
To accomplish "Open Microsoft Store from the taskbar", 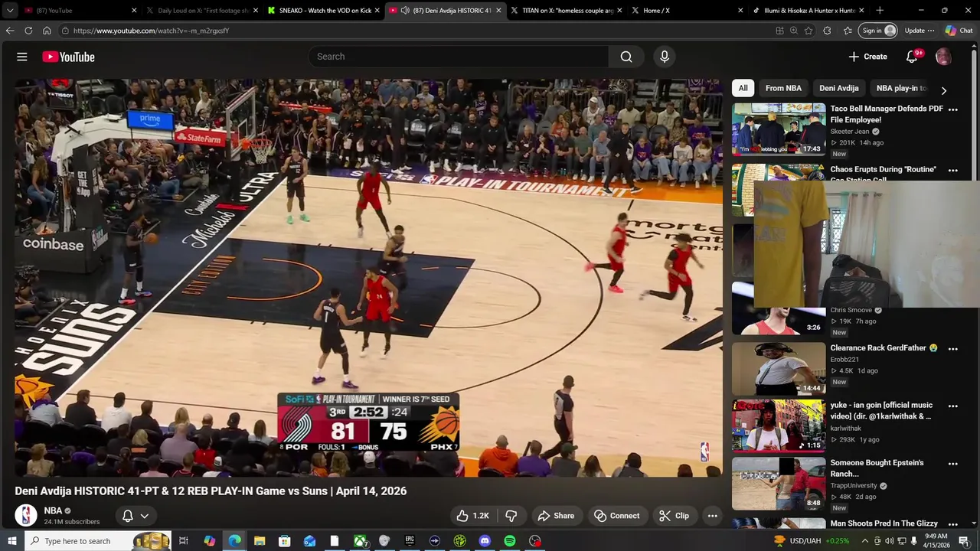I will [x=284, y=541].
